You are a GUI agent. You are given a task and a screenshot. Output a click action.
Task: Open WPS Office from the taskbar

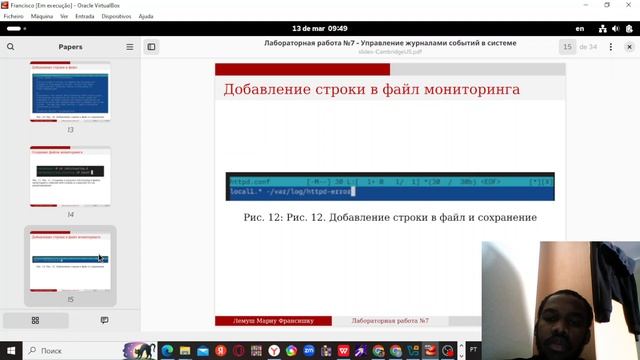(344, 351)
